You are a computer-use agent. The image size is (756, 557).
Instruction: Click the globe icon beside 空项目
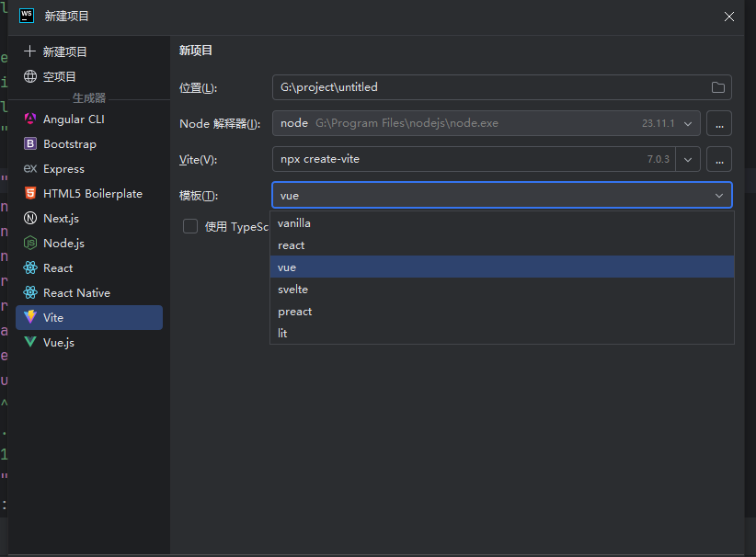[x=30, y=76]
